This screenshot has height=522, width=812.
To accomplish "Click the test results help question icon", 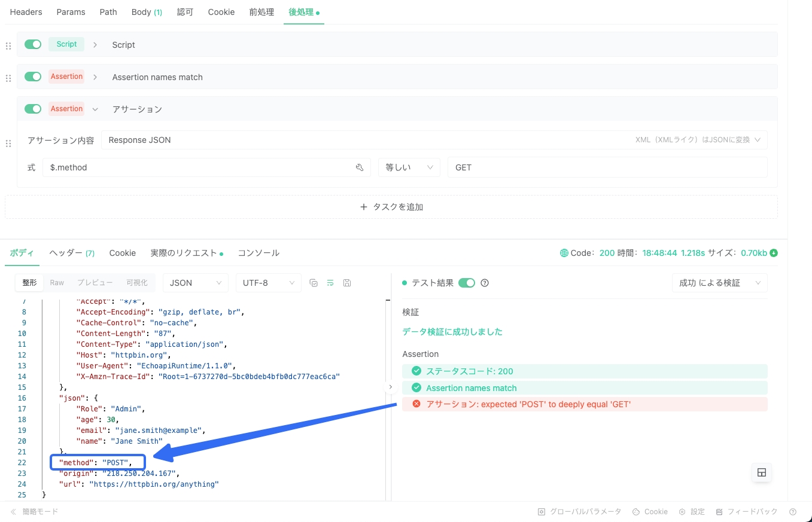I will [x=485, y=283].
